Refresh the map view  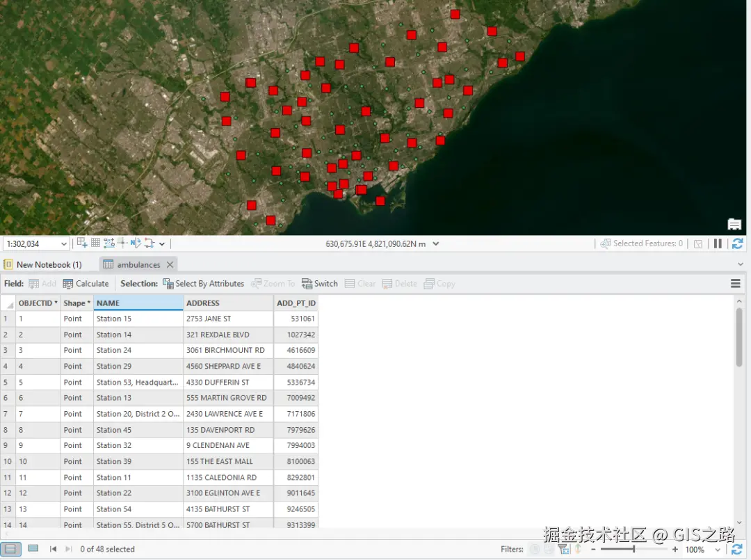tap(737, 243)
